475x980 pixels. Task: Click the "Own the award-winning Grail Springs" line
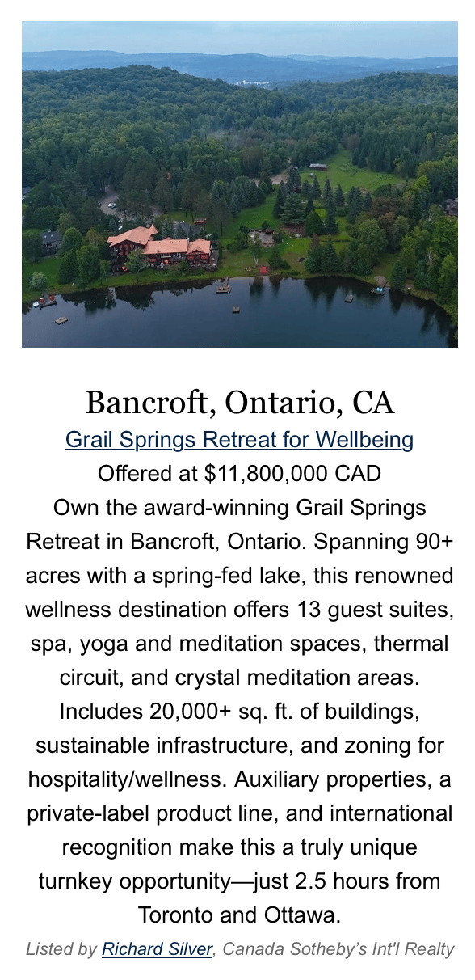tap(239, 508)
